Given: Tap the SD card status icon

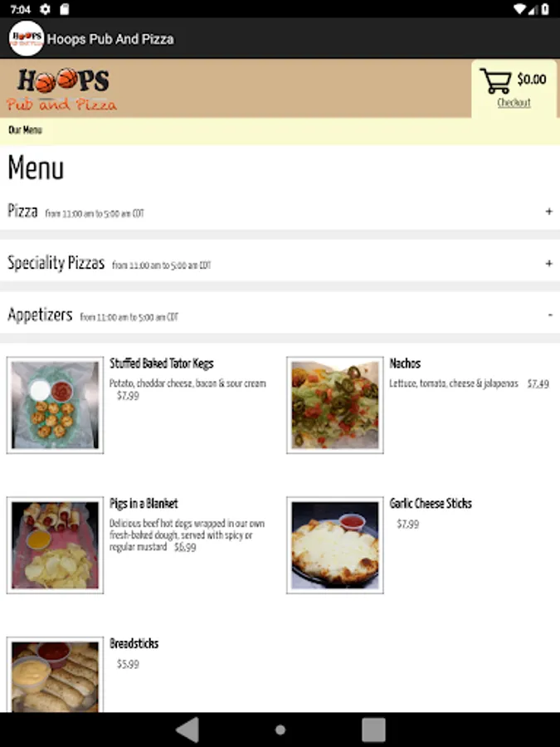Looking at the screenshot, I should [64, 9].
